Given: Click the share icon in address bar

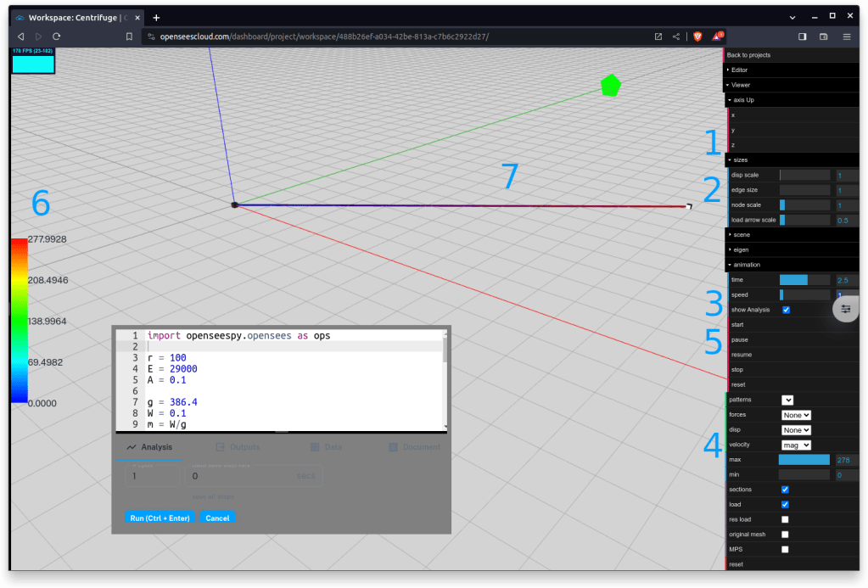Looking at the screenshot, I should [676, 36].
